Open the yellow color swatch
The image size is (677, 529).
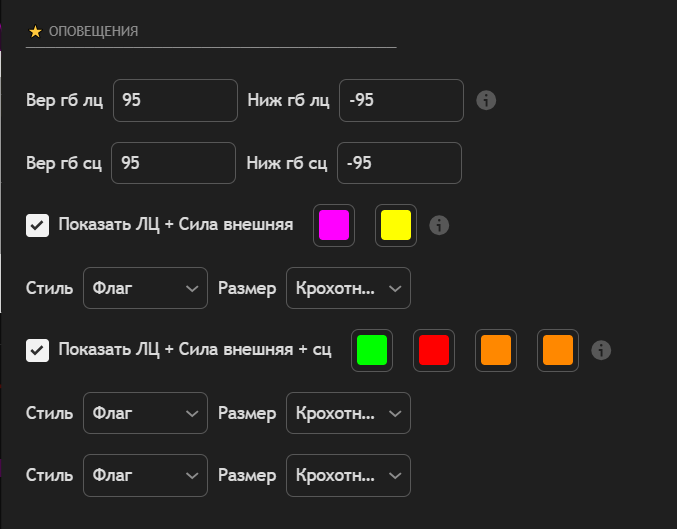pyautogui.click(x=396, y=225)
